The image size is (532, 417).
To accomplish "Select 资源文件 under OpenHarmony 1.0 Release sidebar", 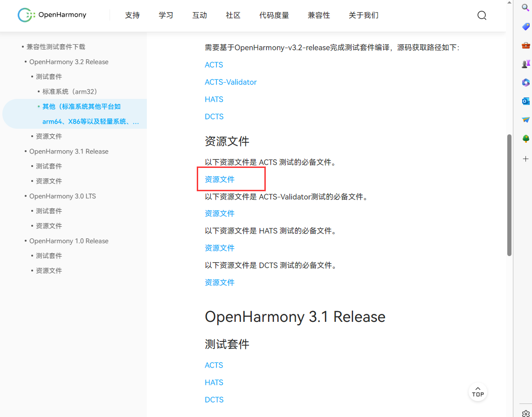I will (x=49, y=271).
